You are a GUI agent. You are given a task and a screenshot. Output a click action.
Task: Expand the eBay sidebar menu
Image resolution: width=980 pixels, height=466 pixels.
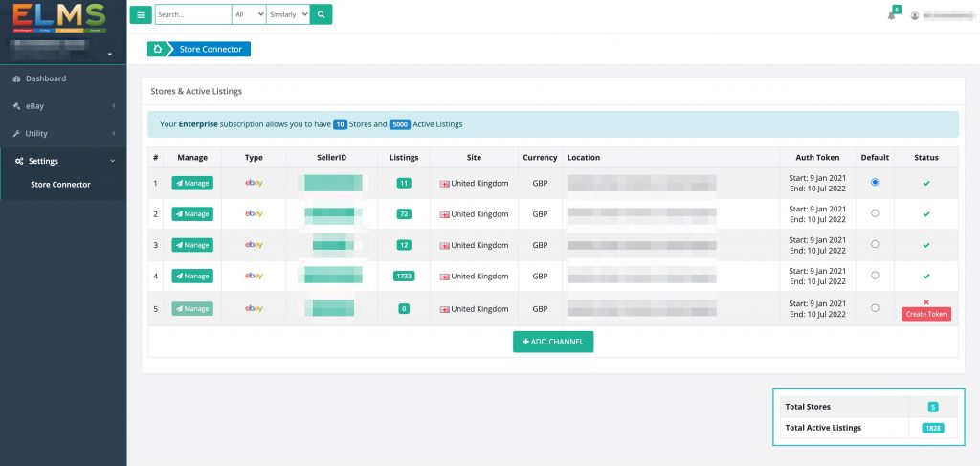pyautogui.click(x=63, y=106)
